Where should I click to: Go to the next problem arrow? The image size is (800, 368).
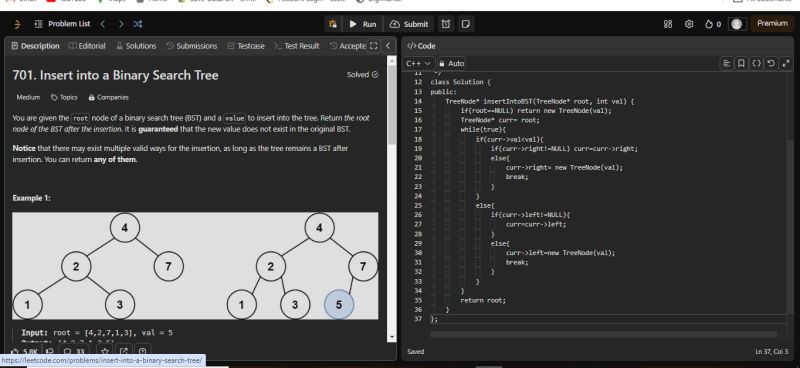120,24
